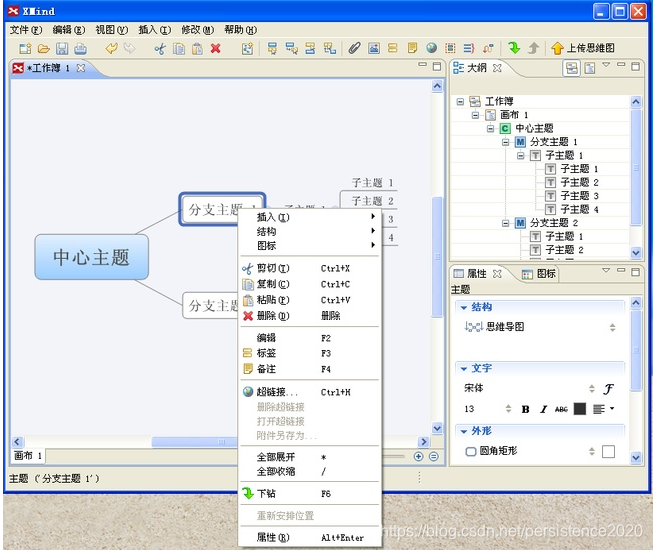Click the Boundary toolbar icon
653x550 pixels.
pyautogui.click(x=450, y=48)
